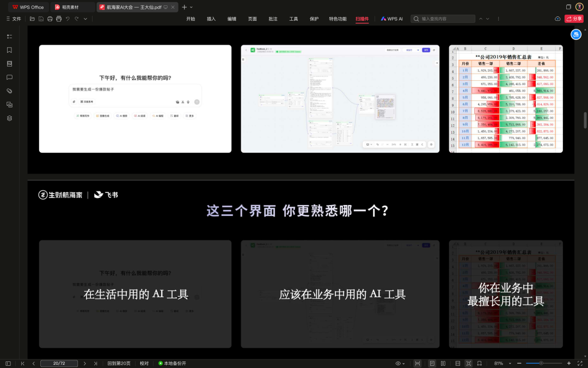Open the user avatar profile
Viewport: 588px width, 368px height.
point(579,7)
